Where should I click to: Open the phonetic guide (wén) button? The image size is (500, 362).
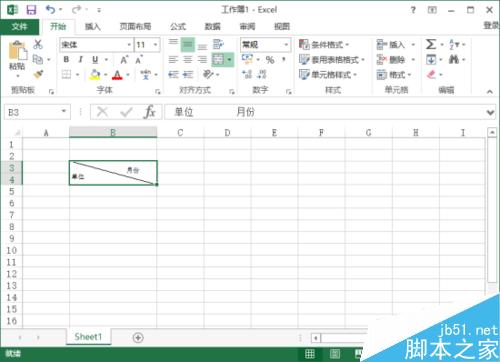tap(145, 74)
